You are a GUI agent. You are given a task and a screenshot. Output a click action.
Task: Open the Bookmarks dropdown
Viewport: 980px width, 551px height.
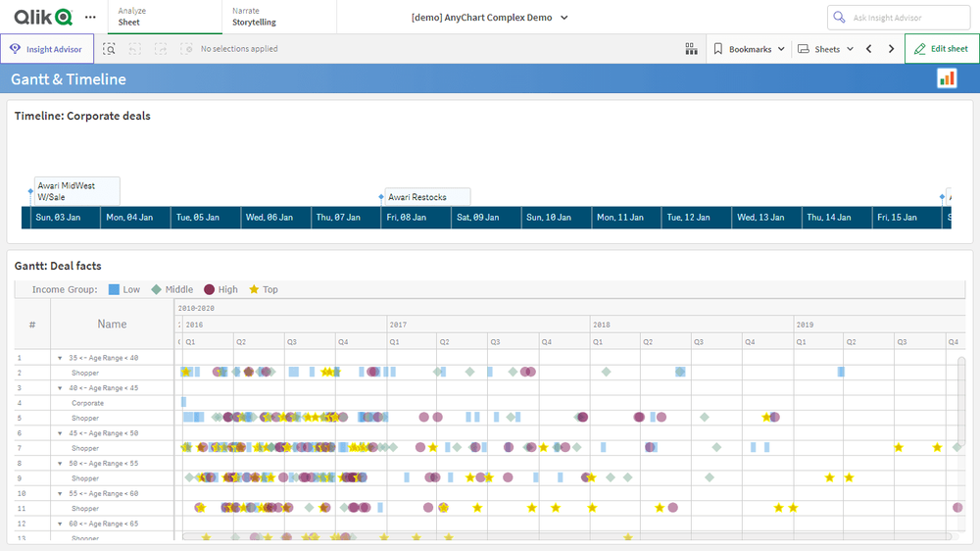click(749, 49)
